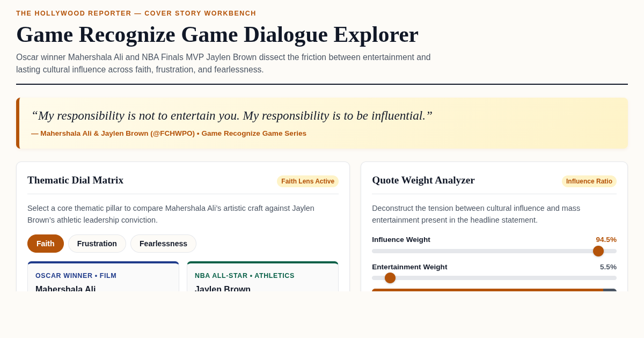Open the Mahershala Ali Oscar Winner card
Screen dimensions: 644x338
(103, 277)
